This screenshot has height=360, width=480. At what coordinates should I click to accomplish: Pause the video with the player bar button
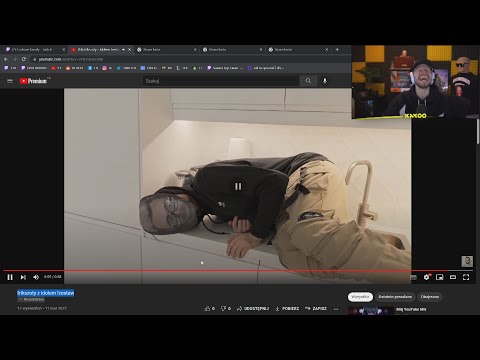coord(10,277)
